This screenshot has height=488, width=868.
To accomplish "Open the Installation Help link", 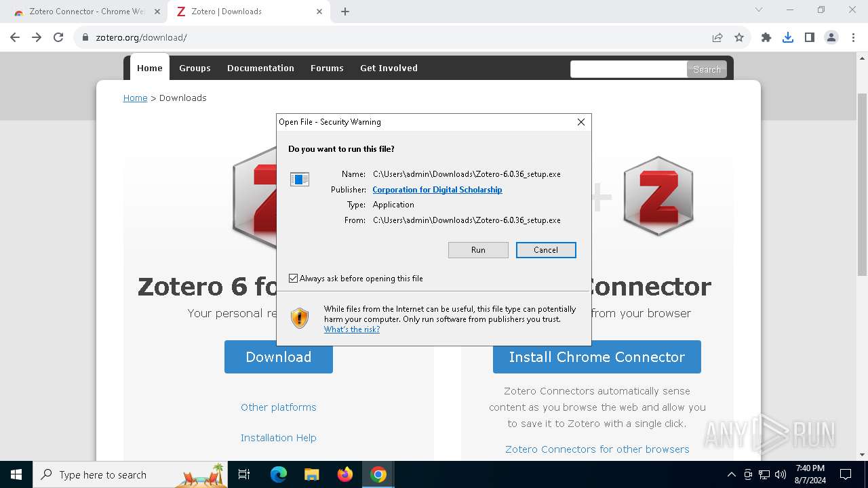I will tap(279, 438).
